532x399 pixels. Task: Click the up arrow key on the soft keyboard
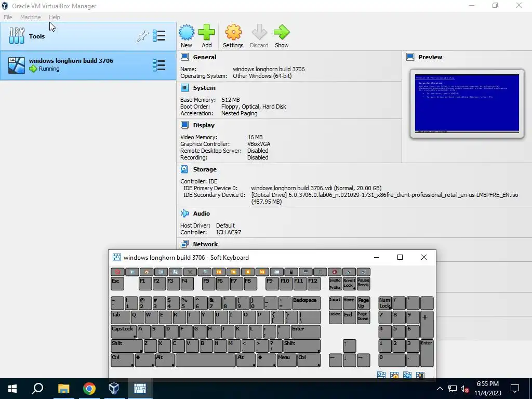tap(350, 345)
